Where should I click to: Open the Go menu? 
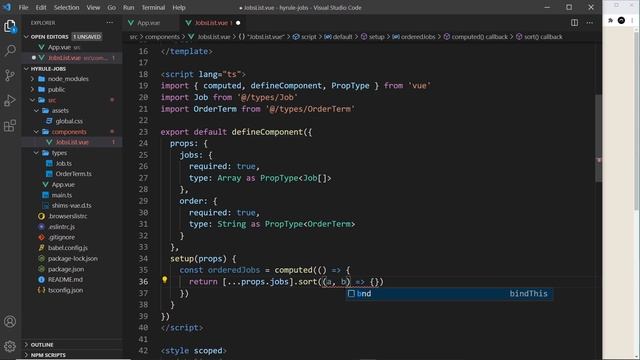coord(111,7)
